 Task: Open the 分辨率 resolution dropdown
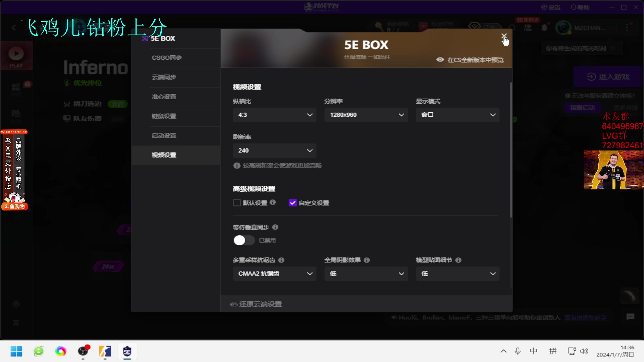[x=366, y=115]
